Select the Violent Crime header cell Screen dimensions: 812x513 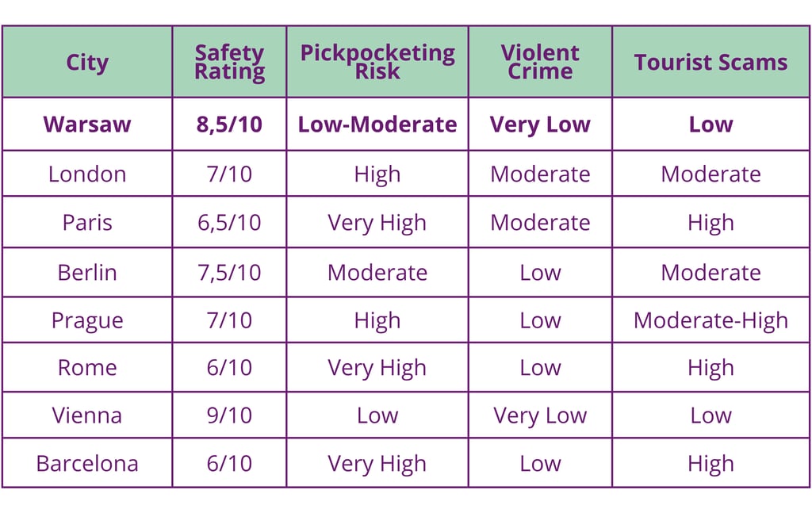pyautogui.click(x=540, y=62)
